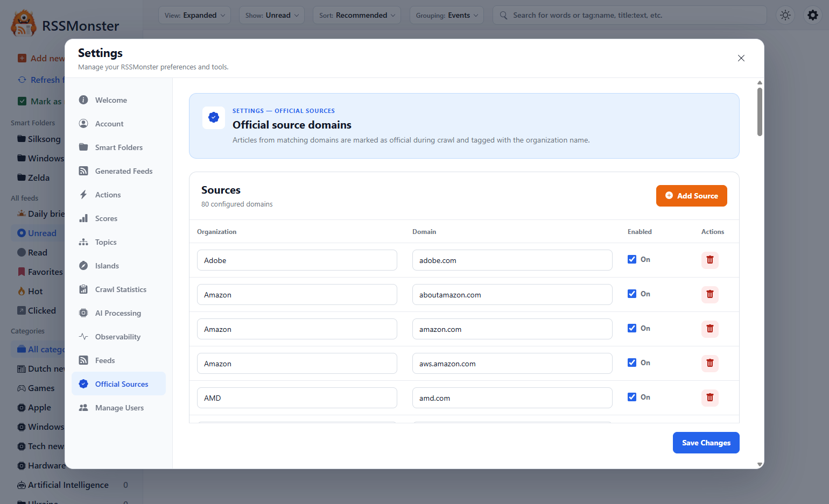Click the amd.com domain field
Image resolution: width=829 pixels, height=504 pixels.
512,398
